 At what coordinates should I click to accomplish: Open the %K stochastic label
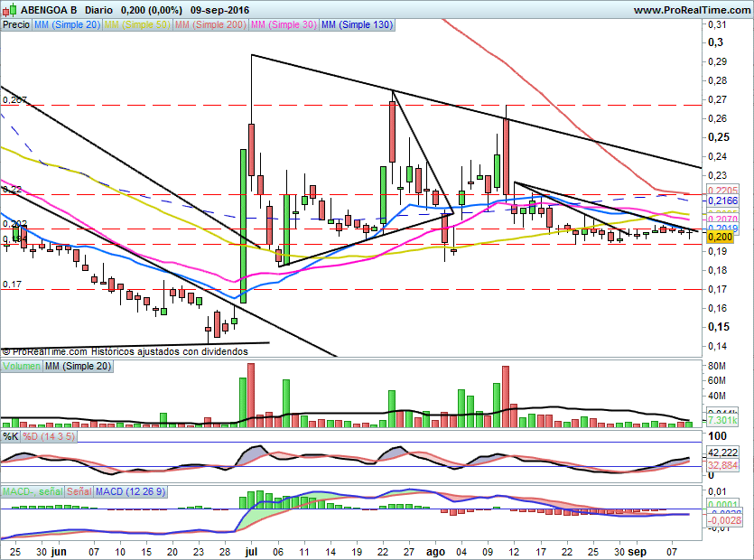pyautogui.click(x=11, y=436)
